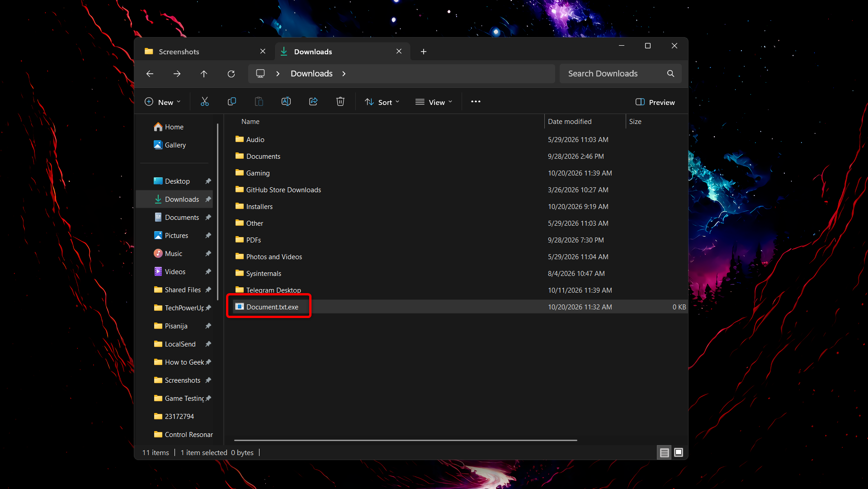Unpin Desktop using its pin icon

tap(208, 181)
